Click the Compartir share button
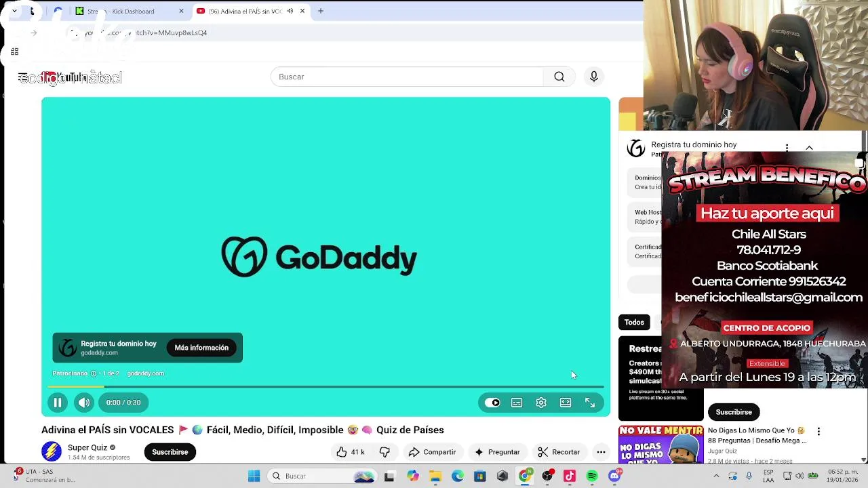Screen dimensions: 868x488 coord(432,452)
